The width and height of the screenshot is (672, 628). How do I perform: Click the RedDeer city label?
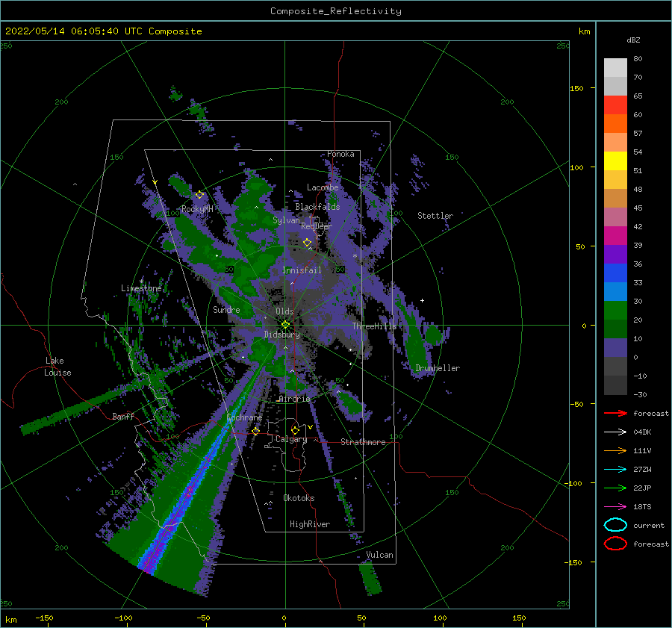coord(317,226)
